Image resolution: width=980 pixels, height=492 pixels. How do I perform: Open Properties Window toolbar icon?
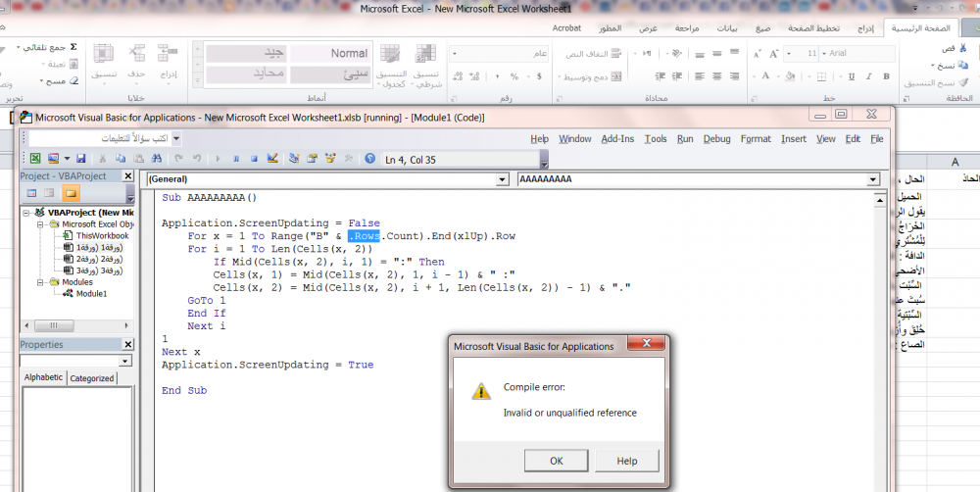click(x=313, y=159)
